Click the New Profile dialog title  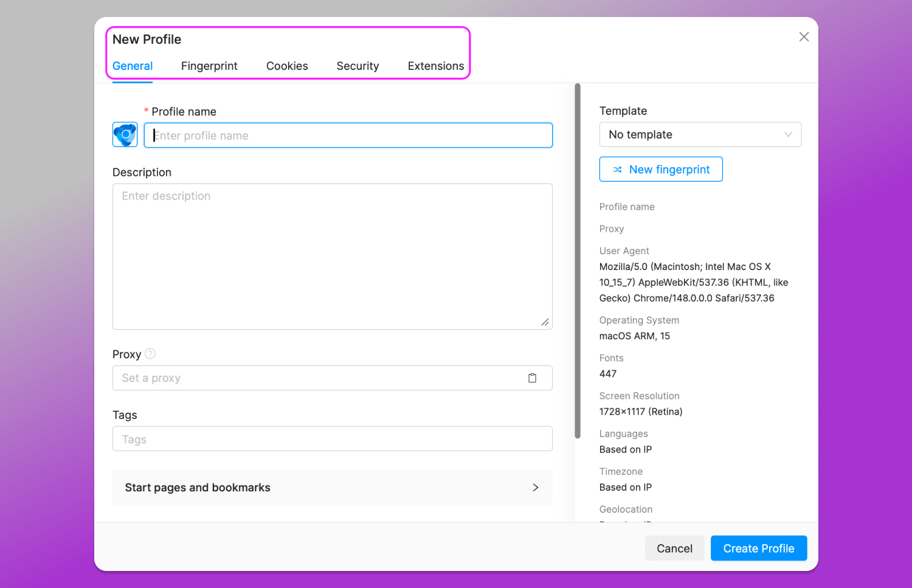[147, 40]
